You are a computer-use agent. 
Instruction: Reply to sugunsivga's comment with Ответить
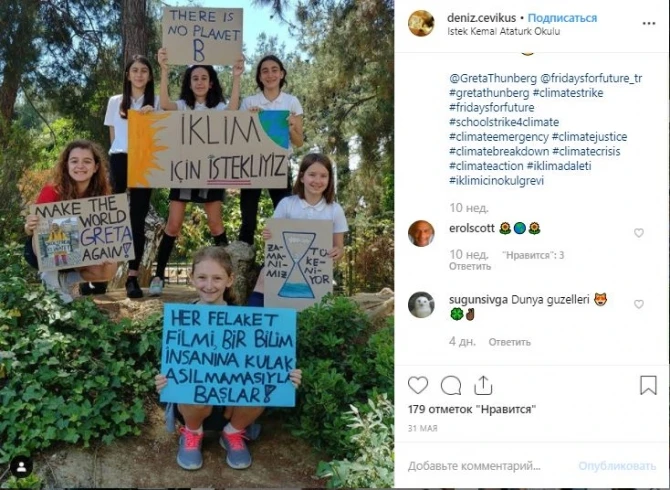pos(510,342)
